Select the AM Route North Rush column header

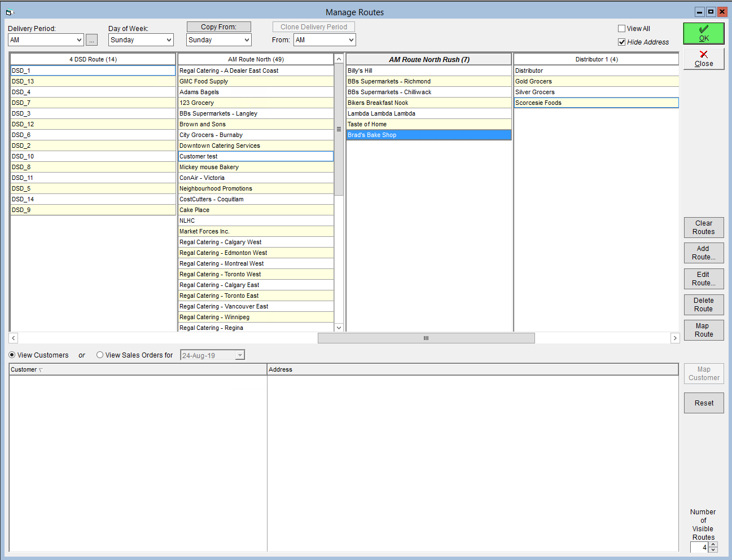429,59
